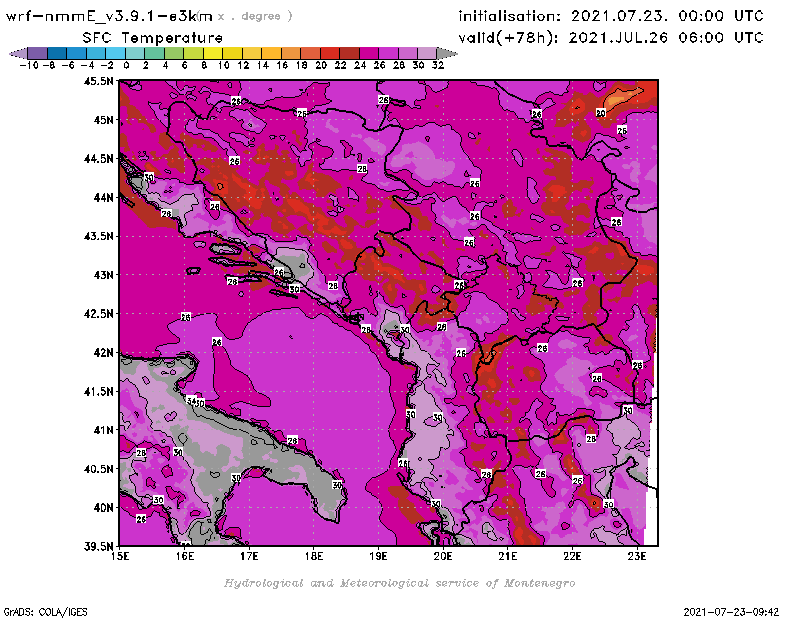Select the 26 to 28 legend color swatch
Screen dimensions: 800x618
pyautogui.click(x=388, y=53)
